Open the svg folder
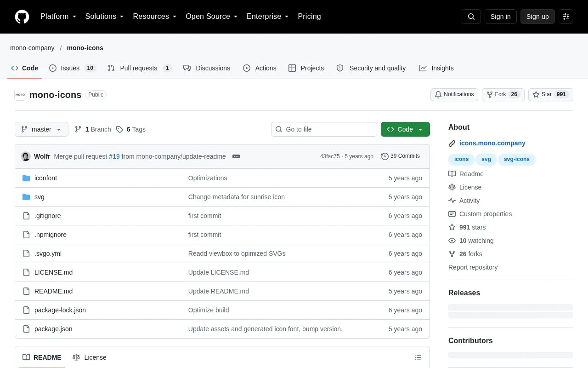This screenshot has width=588, height=368. (40, 197)
